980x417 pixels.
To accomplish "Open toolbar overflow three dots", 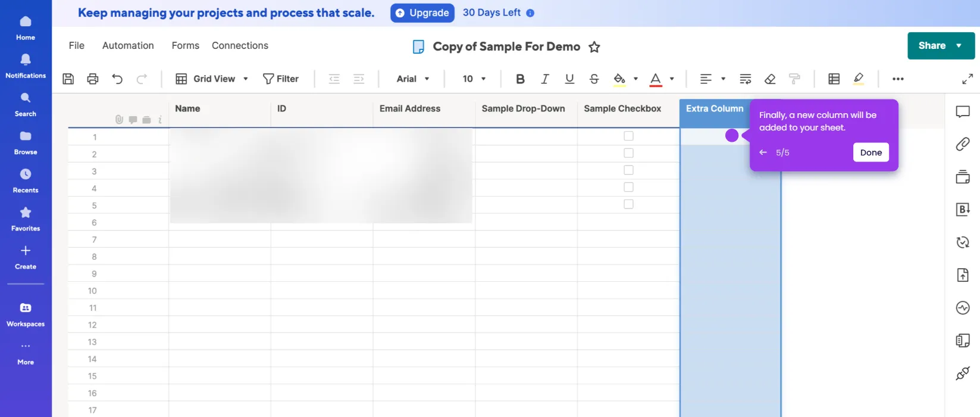I will click(898, 79).
